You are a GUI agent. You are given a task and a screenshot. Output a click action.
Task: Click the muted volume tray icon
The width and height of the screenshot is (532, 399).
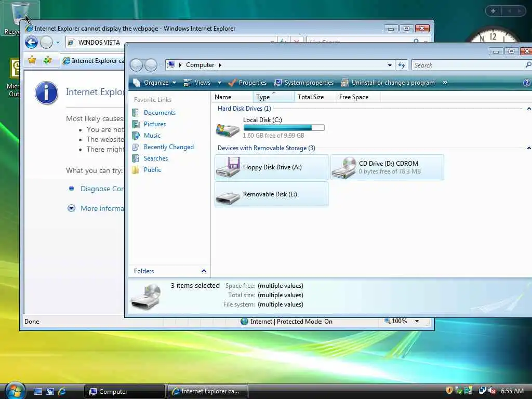[492, 391]
